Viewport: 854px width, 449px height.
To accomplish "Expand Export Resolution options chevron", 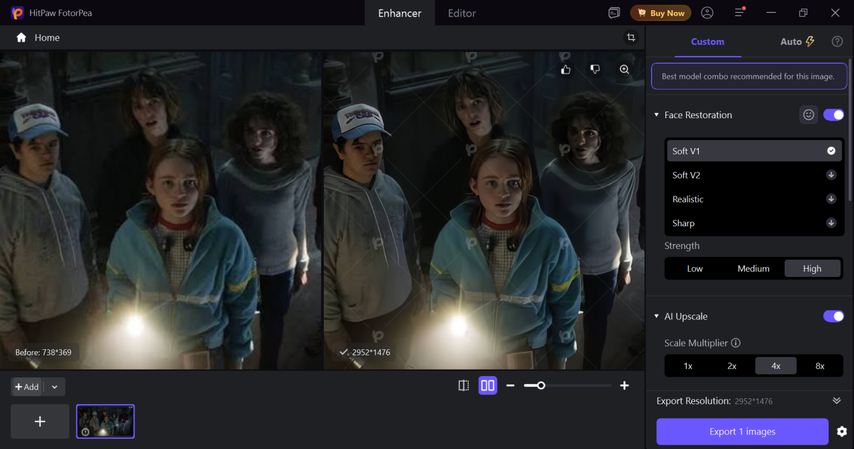I will tap(837, 401).
